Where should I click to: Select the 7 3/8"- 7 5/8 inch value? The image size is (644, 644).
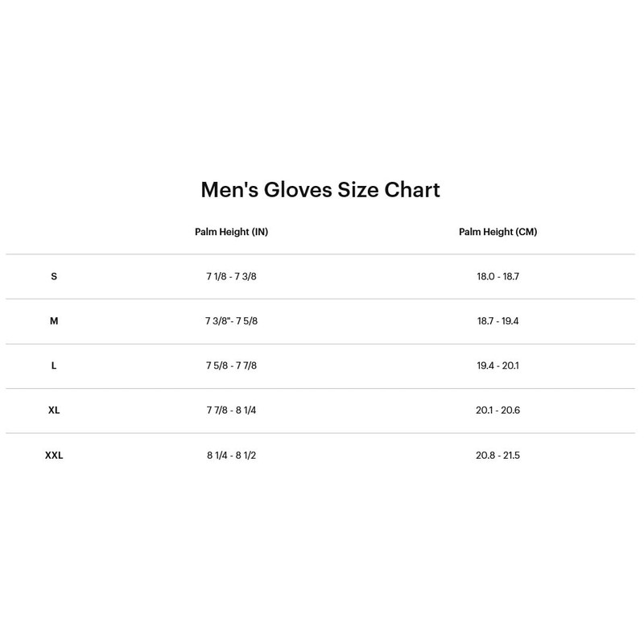[x=231, y=321]
